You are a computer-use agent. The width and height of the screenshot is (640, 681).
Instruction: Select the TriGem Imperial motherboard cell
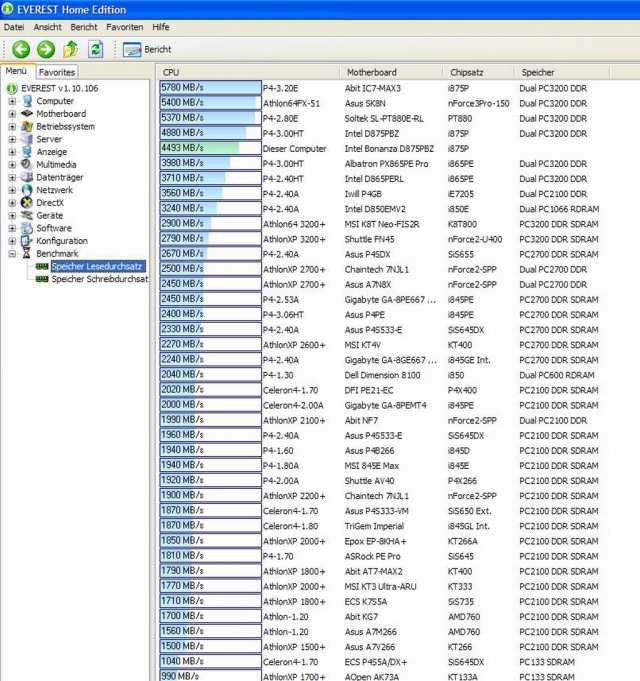click(x=374, y=526)
